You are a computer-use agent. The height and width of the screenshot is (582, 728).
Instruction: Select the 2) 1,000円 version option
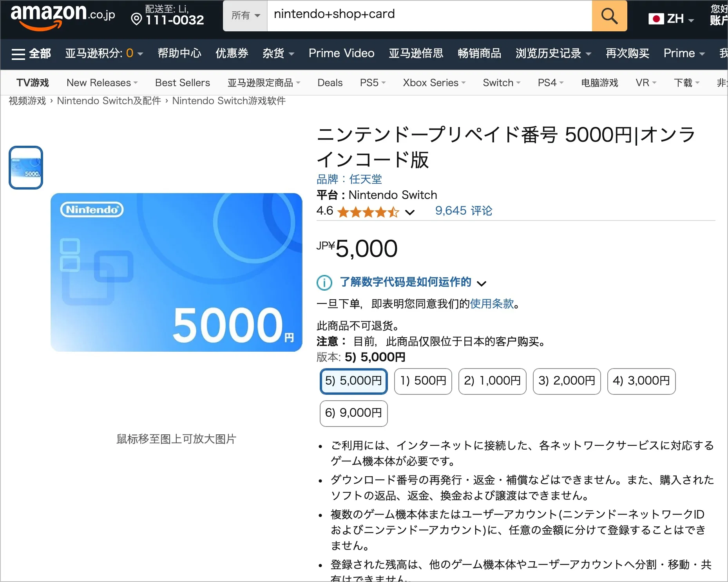pyautogui.click(x=492, y=381)
